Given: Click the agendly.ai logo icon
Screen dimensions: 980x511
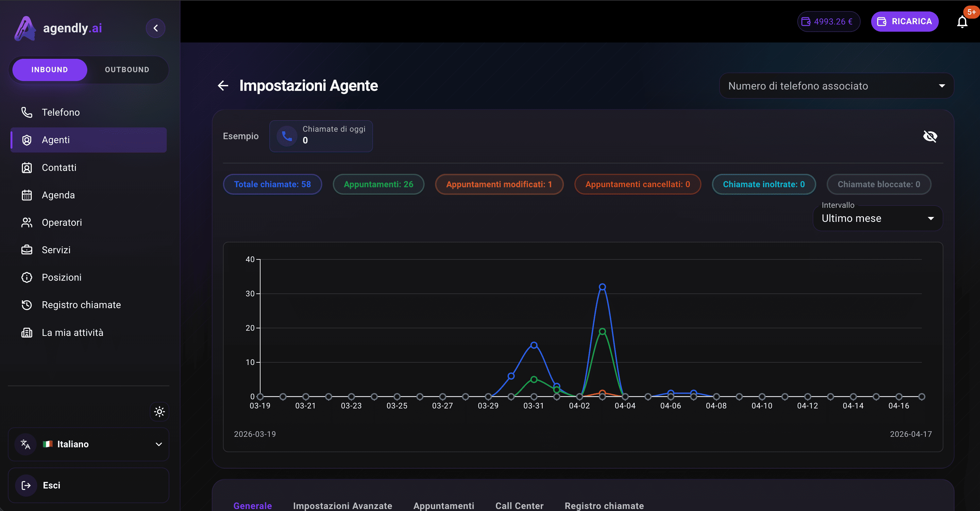Looking at the screenshot, I should point(25,28).
